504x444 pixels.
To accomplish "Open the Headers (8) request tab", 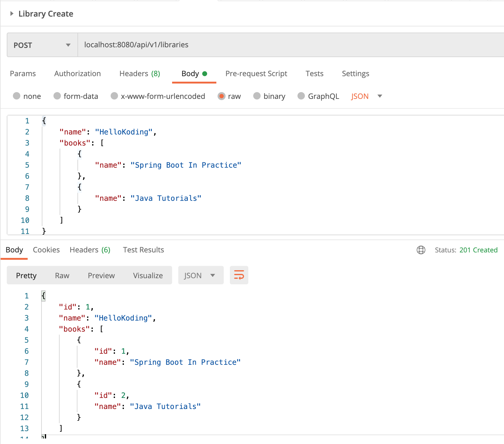I will tap(140, 73).
